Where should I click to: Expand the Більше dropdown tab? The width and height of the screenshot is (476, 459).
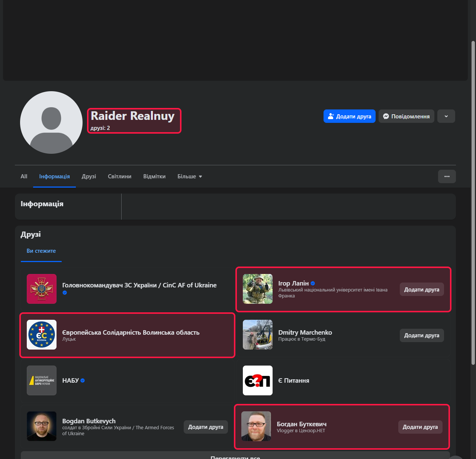tap(190, 176)
